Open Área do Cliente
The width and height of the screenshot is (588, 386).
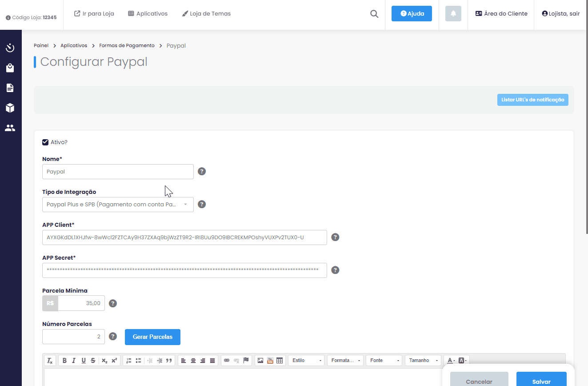coord(501,14)
